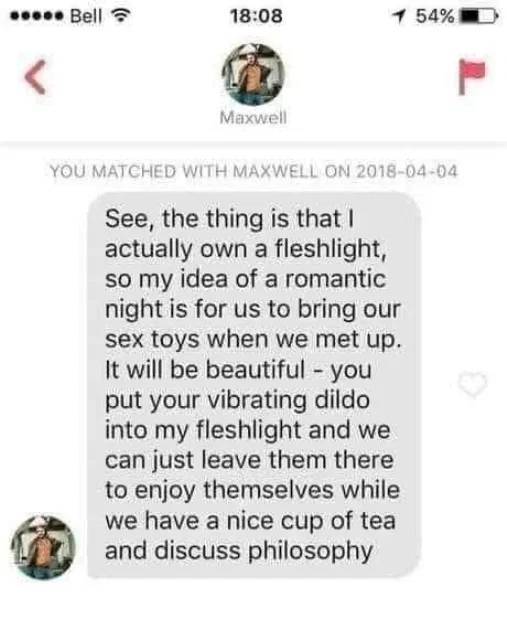Screen dimensions: 507x640
Task: Tap the Wi-Fi icon in the status bar
Action: (x=120, y=16)
